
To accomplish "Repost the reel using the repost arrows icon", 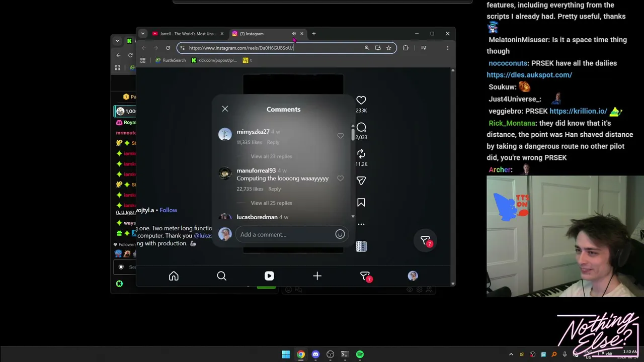I will pos(361,154).
